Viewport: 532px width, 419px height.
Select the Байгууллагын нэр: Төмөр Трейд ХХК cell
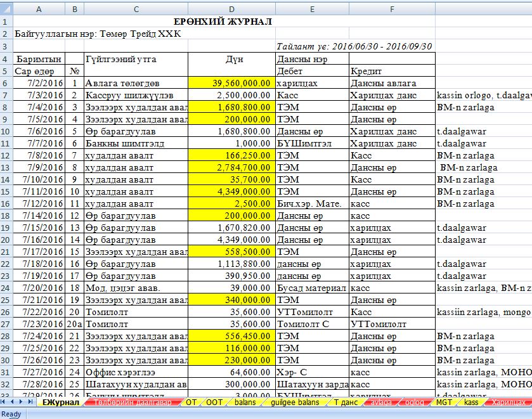point(98,34)
